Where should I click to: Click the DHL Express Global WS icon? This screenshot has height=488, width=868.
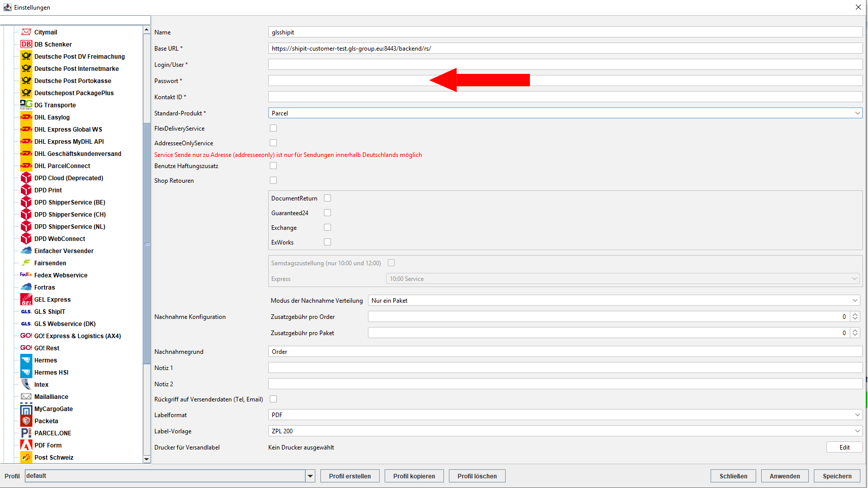point(26,129)
